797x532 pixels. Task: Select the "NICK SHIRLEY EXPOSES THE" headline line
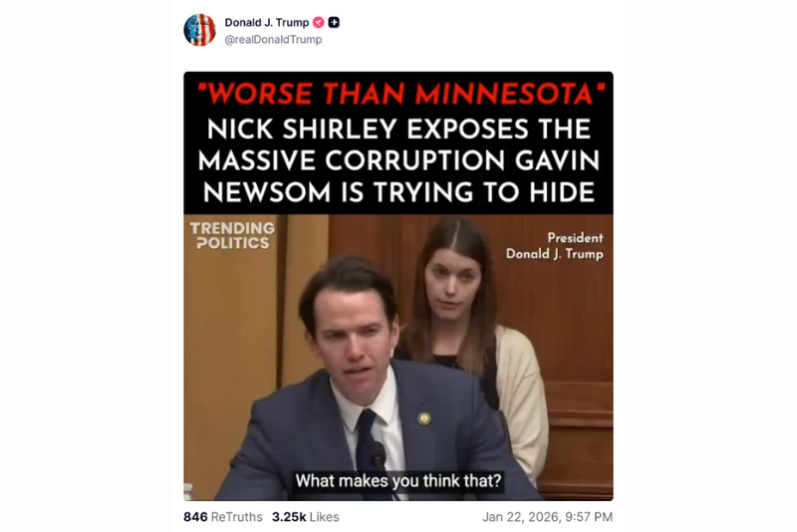point(398,130)
